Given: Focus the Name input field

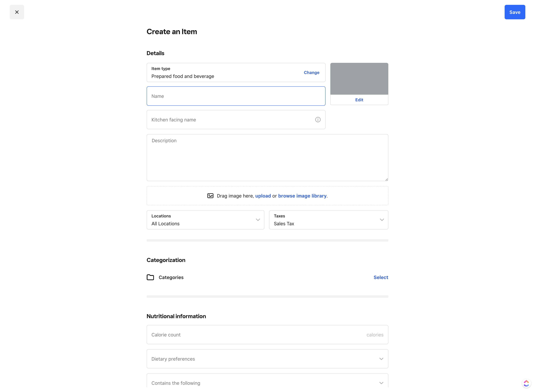Looking at the screenshot, I should point(236,96).
